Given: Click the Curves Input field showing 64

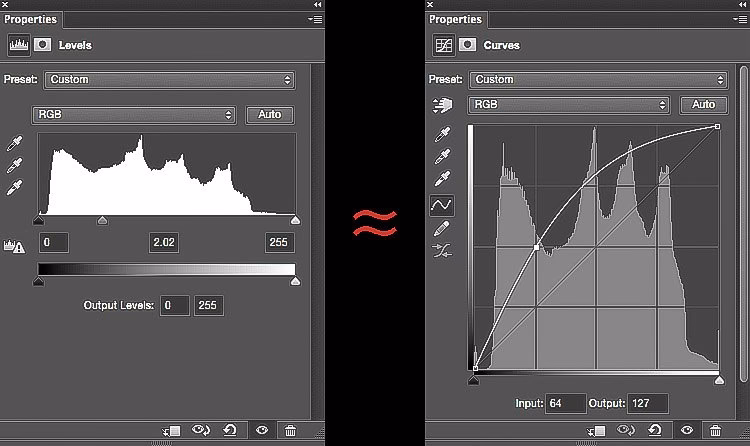Looking at the screenshot, I should [565, 403].
